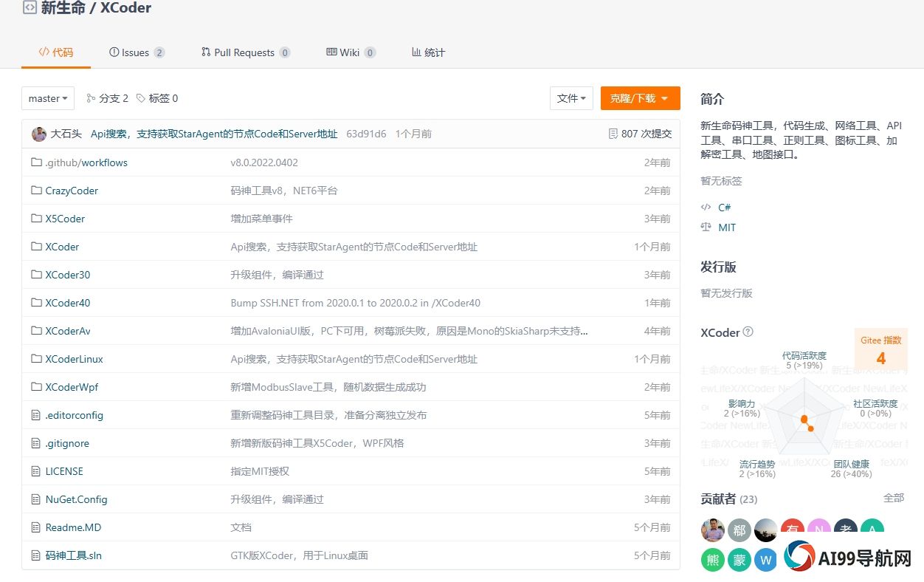Open the C# language link

[724, 208]
